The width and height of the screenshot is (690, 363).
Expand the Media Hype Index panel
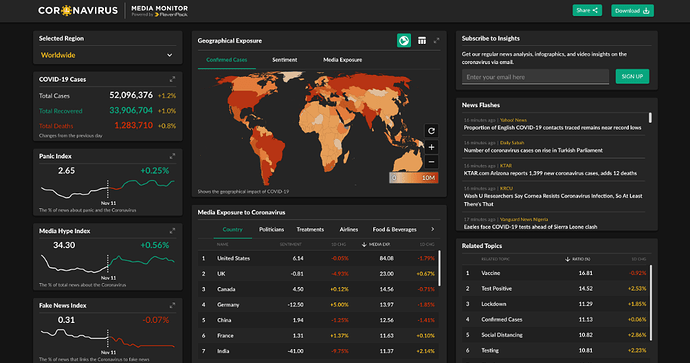point(172,231)
